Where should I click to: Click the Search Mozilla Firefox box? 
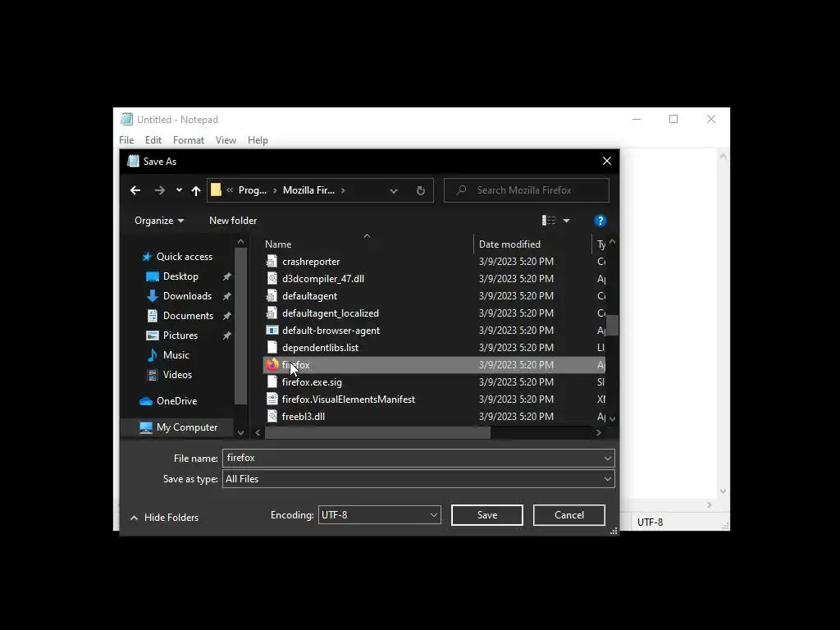[527, 190]
